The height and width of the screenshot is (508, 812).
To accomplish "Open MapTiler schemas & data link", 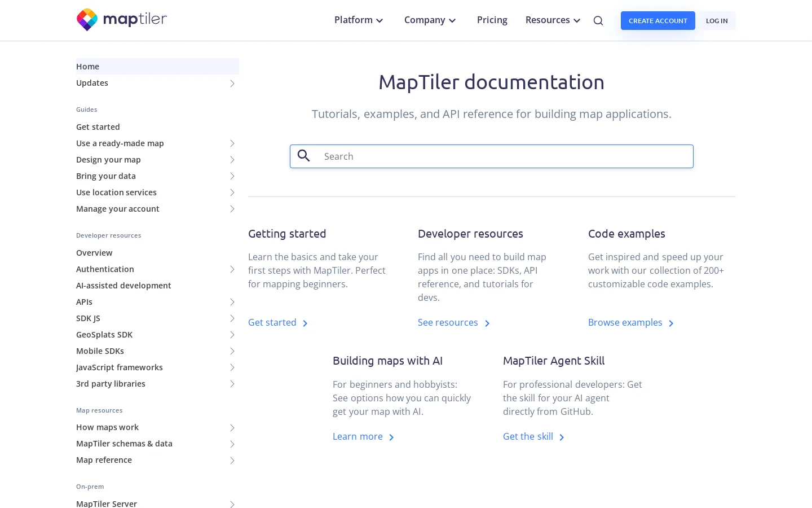I will 124,444.
